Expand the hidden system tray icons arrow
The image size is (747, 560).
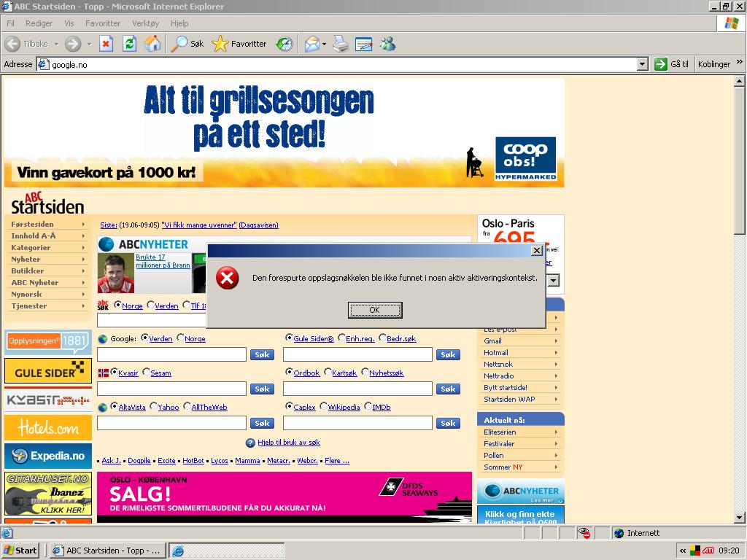coord(683,551)
